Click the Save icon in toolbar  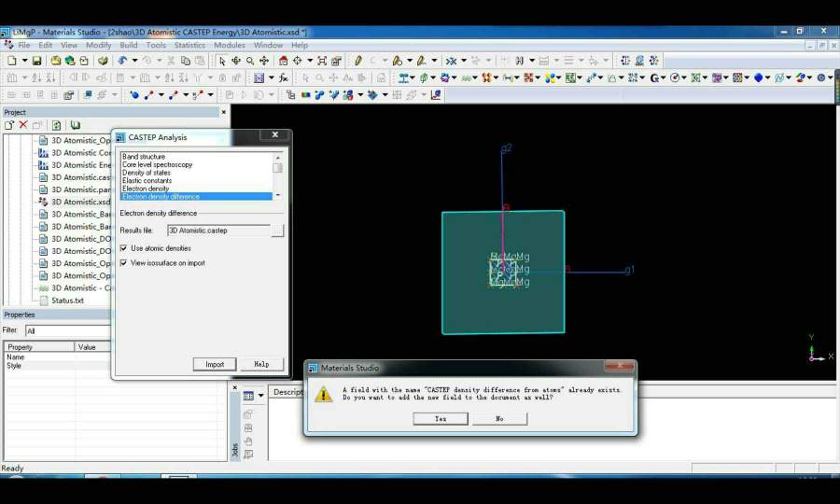click(x=37, y=61)
